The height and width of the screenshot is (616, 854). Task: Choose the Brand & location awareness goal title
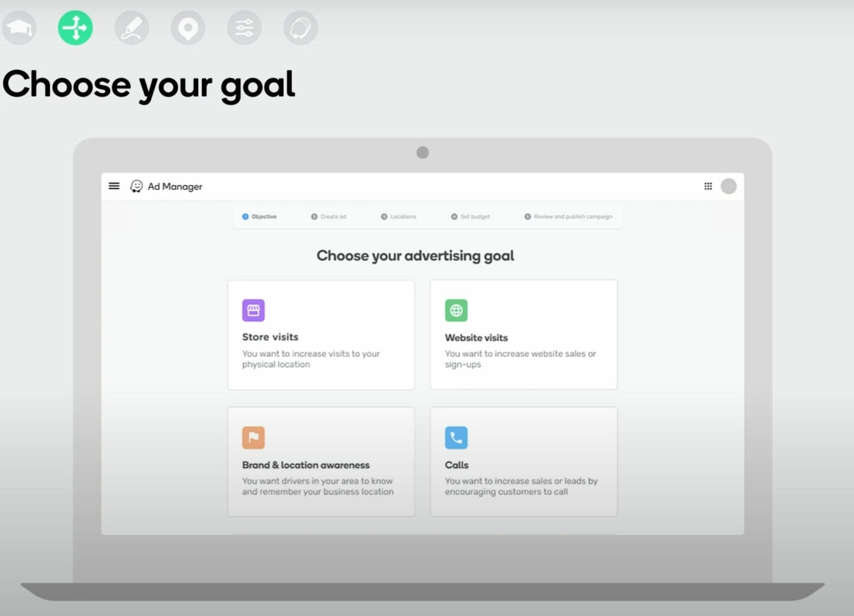click(x=306, y=465)
